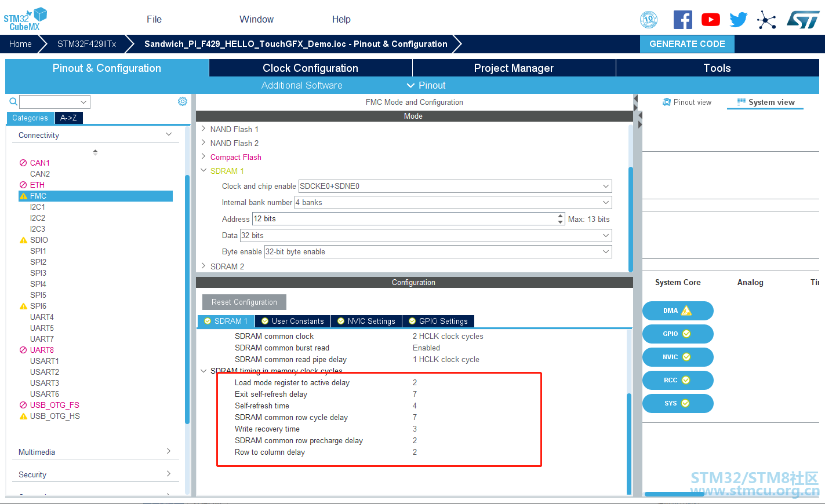Expand the NAND Flash 2 section
This screenshot has height=504, width=825.
(x=203, y=143)
